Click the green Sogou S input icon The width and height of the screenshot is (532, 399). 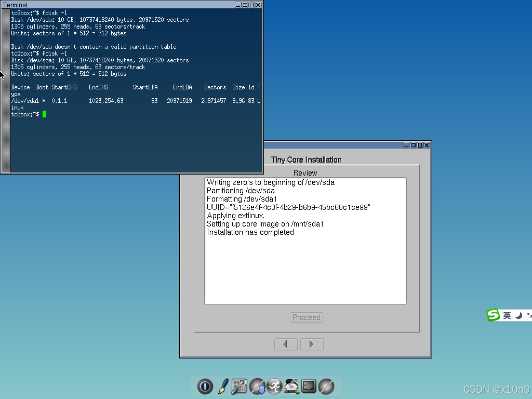[493, 315]
